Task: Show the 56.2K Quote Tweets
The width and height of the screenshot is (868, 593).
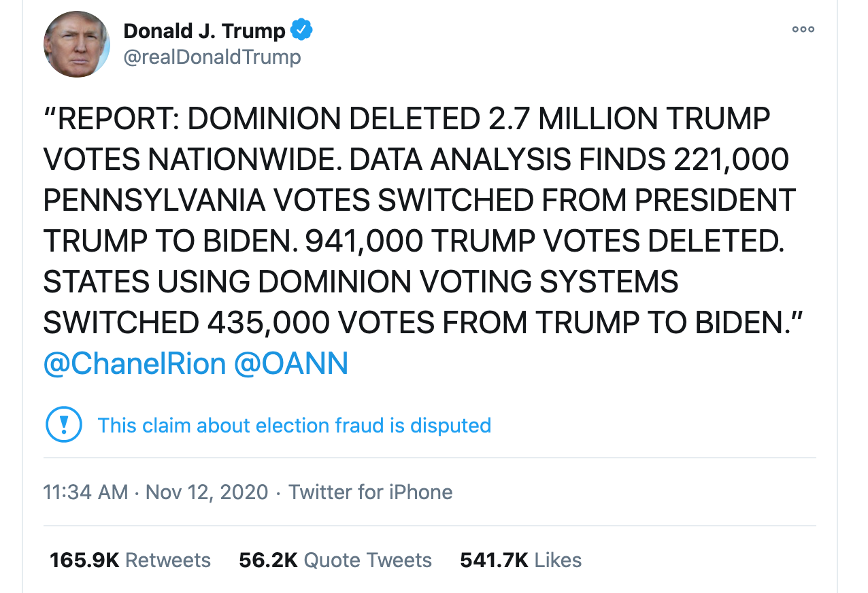Action: click(335, 560)
